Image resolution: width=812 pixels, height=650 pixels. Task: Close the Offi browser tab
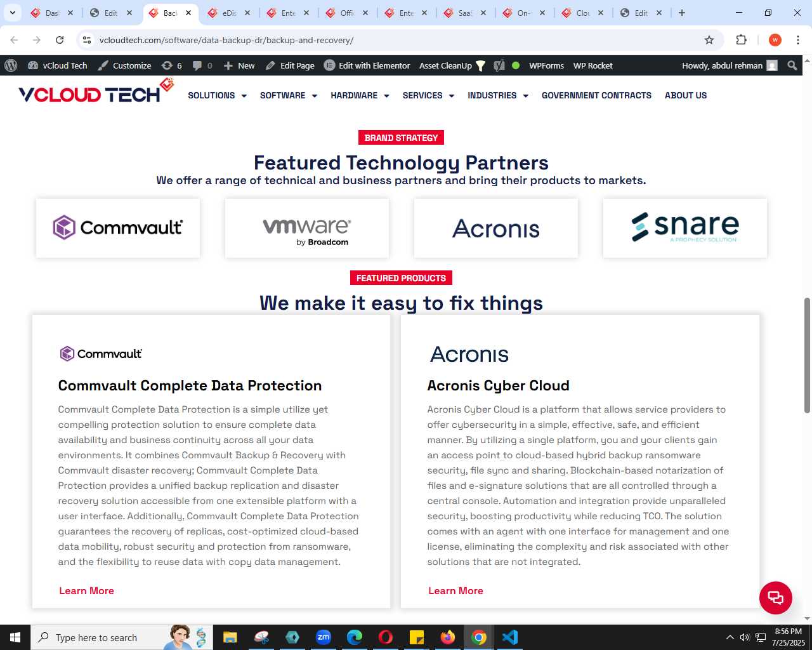[x=365, y=13]
